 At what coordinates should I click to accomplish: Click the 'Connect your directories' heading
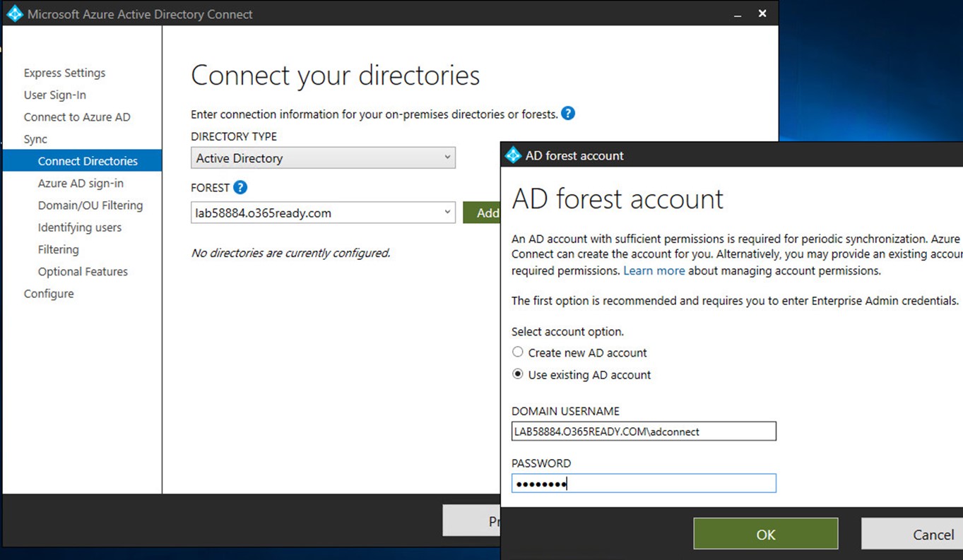click(336, 76)
